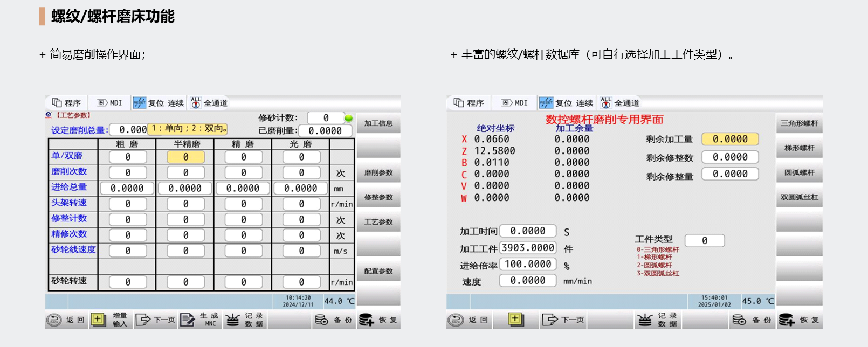Viewport: 868px width, 347px height.
Task: Click the 恢复 restore icon on left screen
Action: point(367,320)
